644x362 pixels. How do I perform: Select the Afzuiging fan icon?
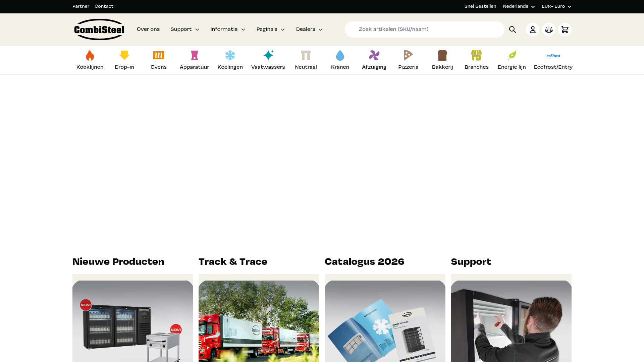pos(374,55)
